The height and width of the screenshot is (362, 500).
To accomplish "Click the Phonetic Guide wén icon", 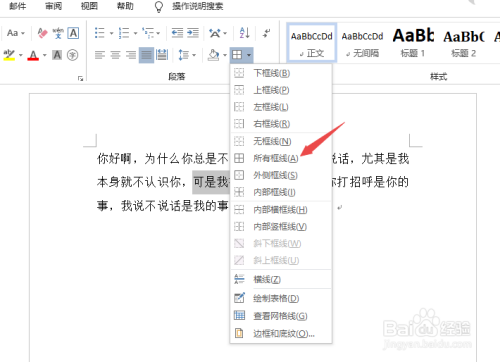I will point(58,33).
